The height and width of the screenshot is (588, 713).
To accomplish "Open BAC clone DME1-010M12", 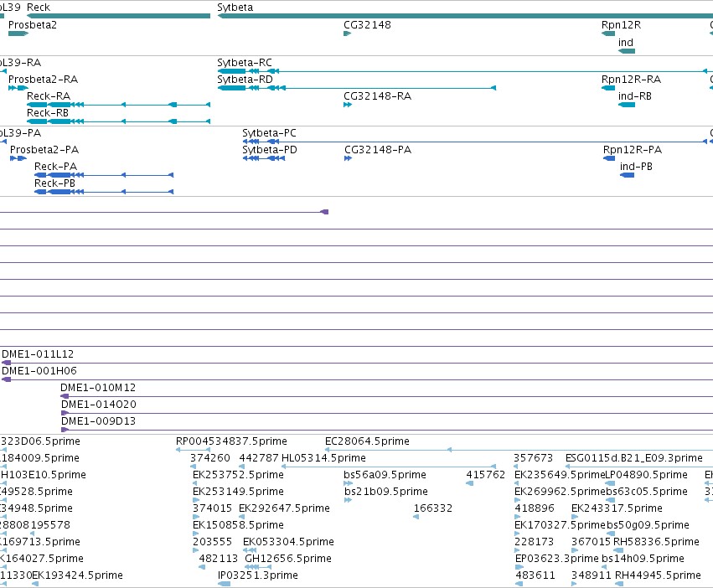I will [x=386, y=396].
